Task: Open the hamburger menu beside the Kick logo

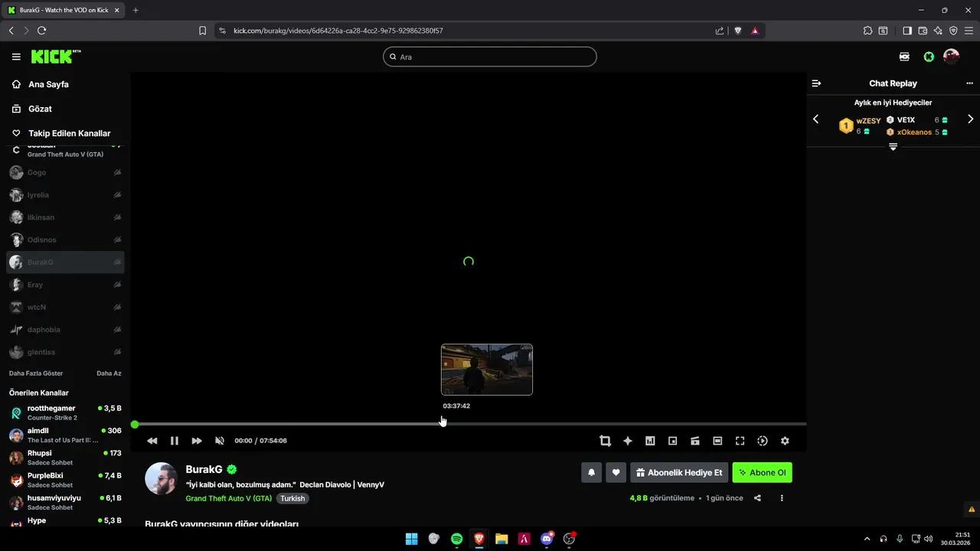Action: [x=16, y=57]
